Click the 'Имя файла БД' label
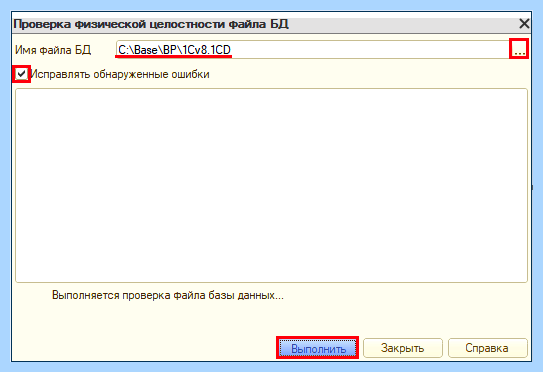Image resolution: width=543 pixels, height=372 pixels. click(53, 50)
